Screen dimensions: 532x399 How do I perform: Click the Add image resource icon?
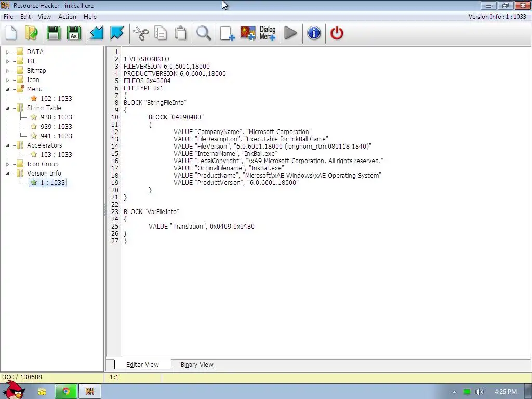click(x=248, y=33)
